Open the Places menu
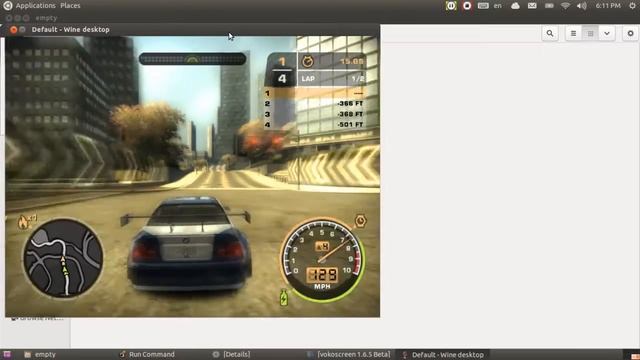Image resolution: width=640 pixels, height=360 pixels. click(x=70, y=6)
